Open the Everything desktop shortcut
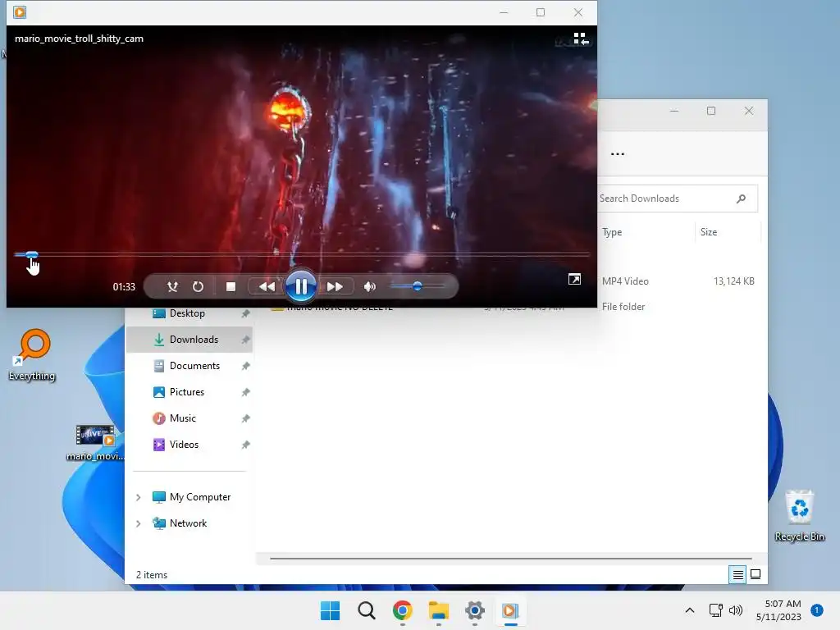The width and height of the screenshot is (840, 630). point(32,354)
